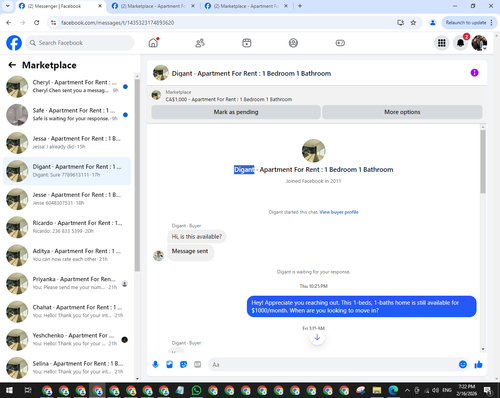Switch to the second Marketplace browser tab
The height and width of the screenshot is (398, 500).
(x=152, y=6)
